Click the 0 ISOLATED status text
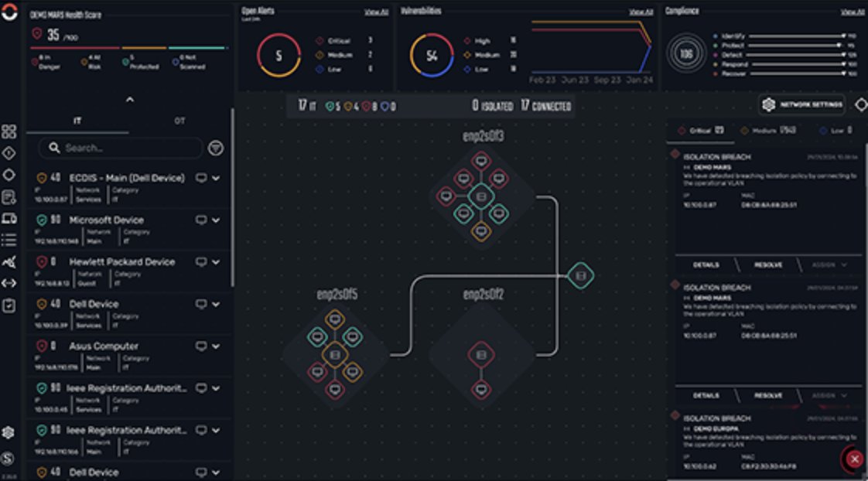This screenshot has width=868, height=481. [492, 106]
